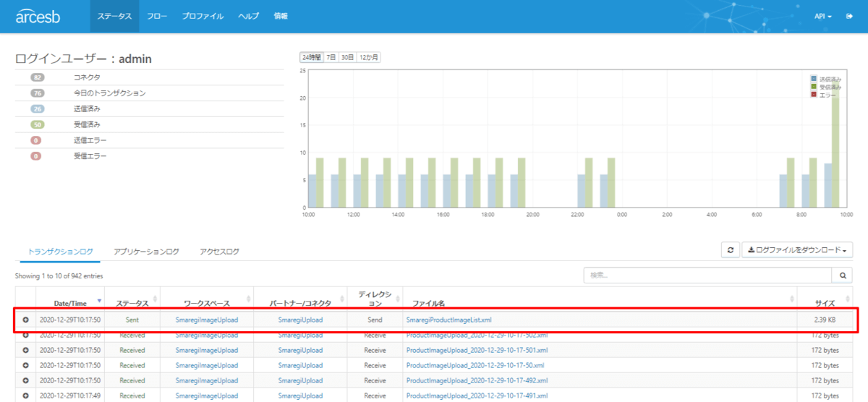
Task: Click the logout icon in top bar
Action: 849,16
